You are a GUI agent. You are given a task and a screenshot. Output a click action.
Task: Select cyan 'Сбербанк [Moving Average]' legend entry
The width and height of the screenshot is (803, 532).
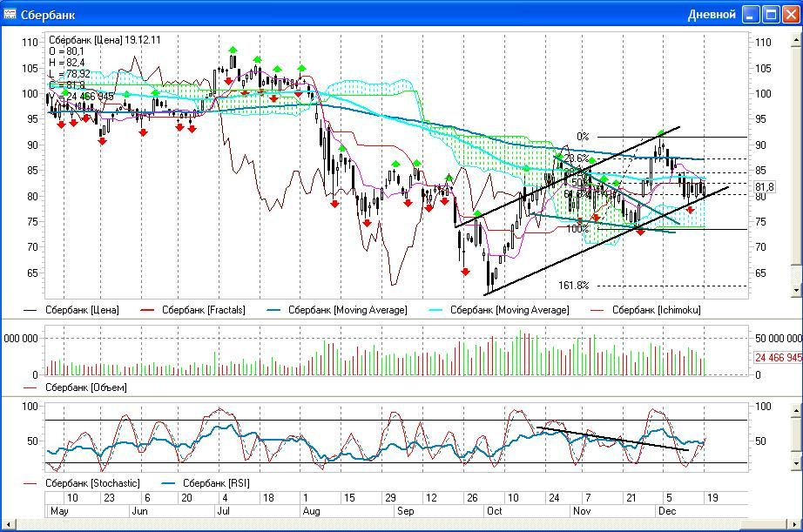(x=499, y=310)
